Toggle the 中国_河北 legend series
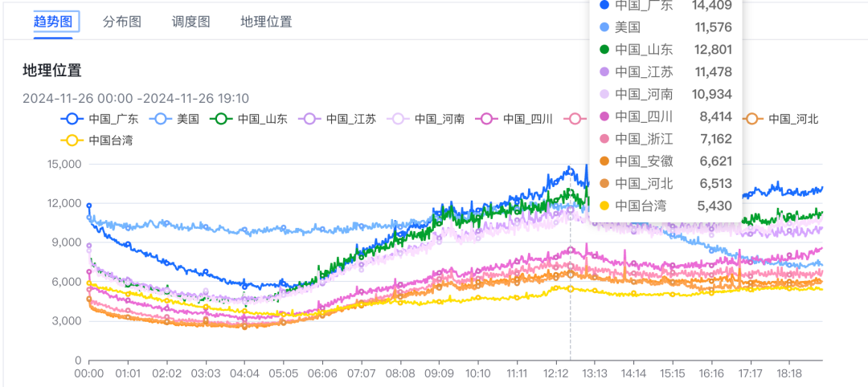This screenshot has height=387, width=868. pos(780,118)
